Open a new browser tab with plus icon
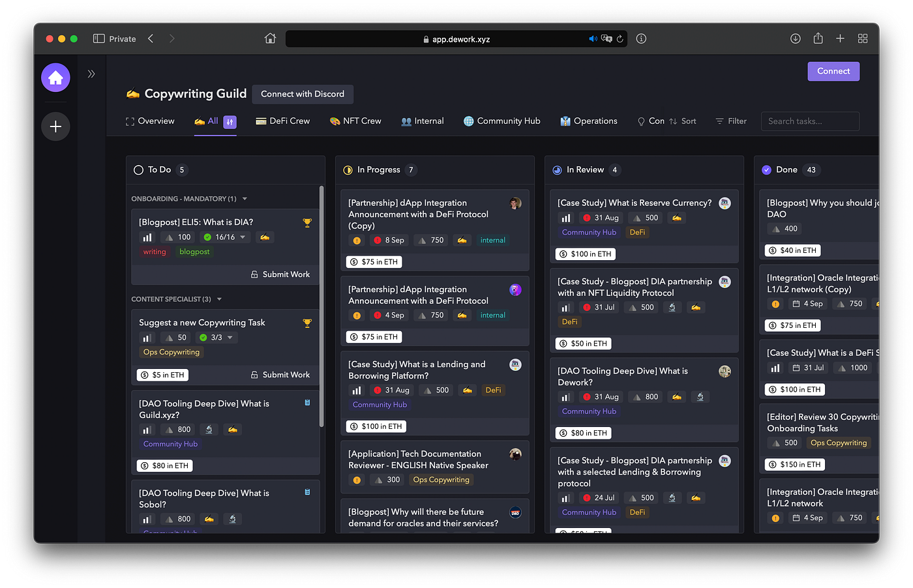This screenshot has width=913, height=588. (x=840, y=38)
